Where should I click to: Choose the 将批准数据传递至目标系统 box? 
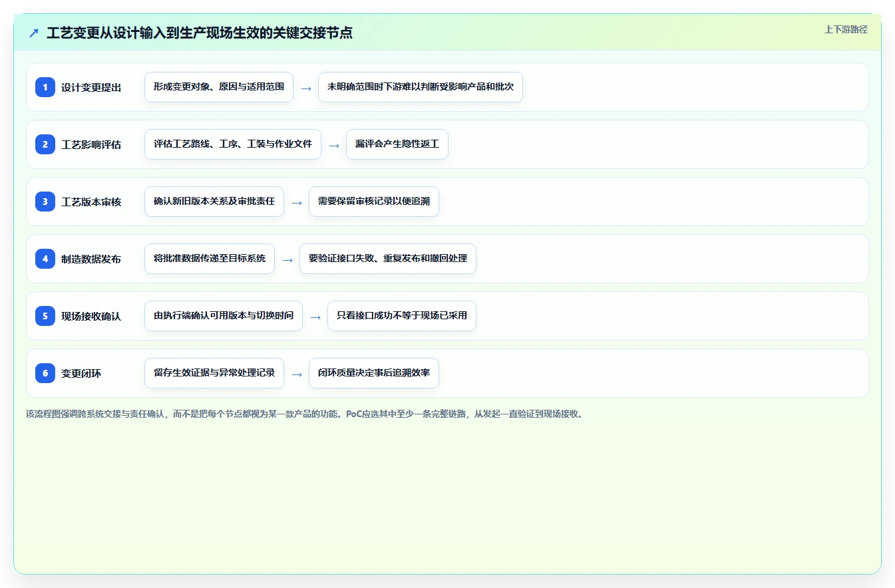click(x=210, y=259)
